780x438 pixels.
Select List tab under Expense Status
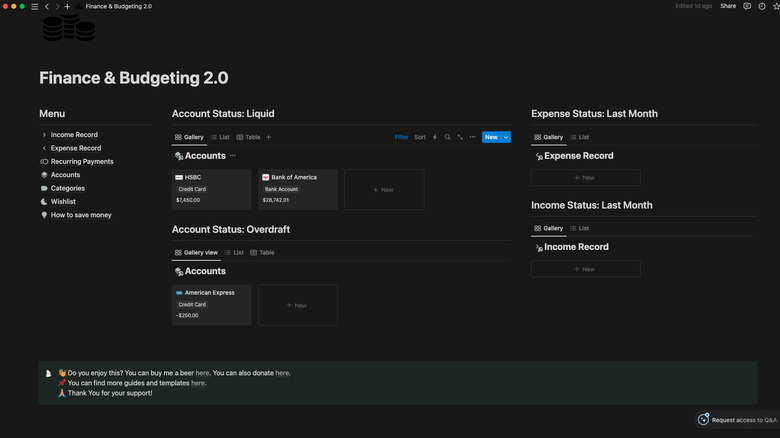pos(579,137)
